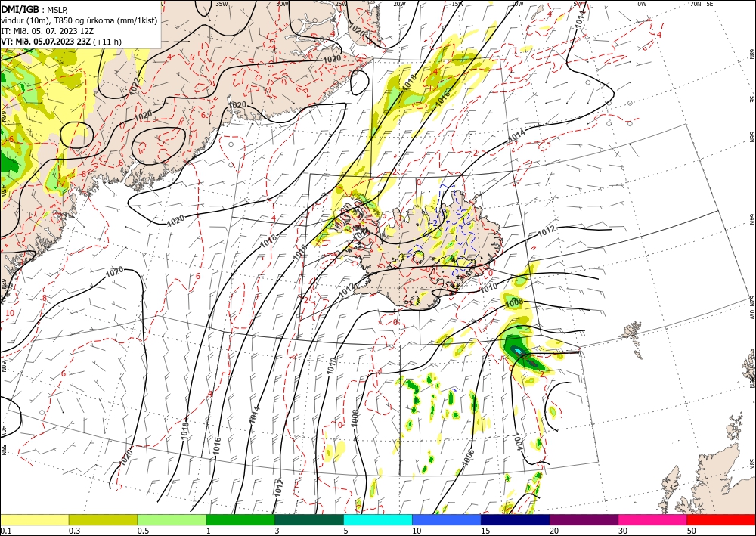Click the 1004 isobar label
Image resolution: width=756 pixels, height=536 pixels.
click(x=518, y=442)
